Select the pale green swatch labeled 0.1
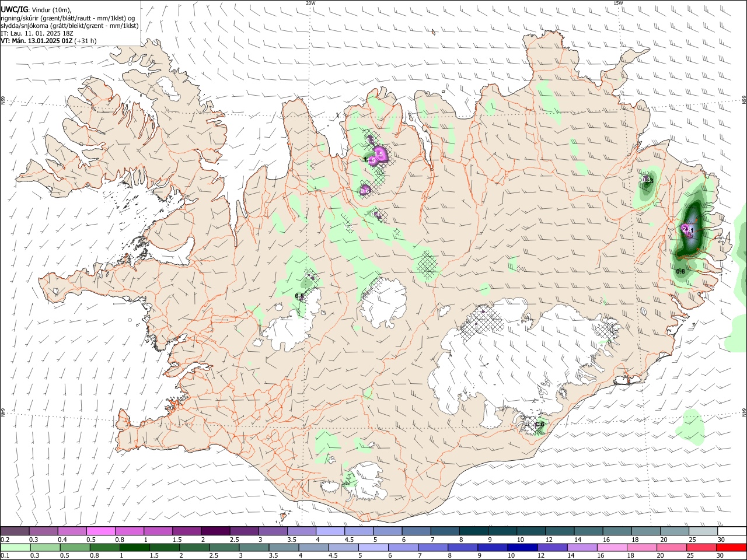747x560 pixels. coord(15,547)
